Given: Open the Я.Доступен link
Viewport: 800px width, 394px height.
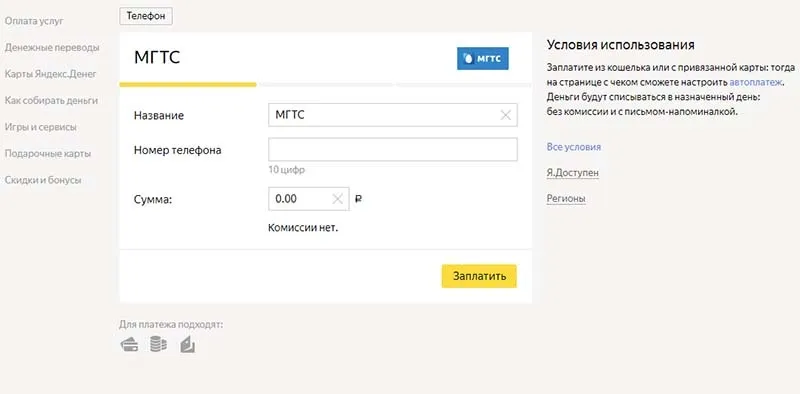Looking at the screenshot, I should click(x=572, y=173).
